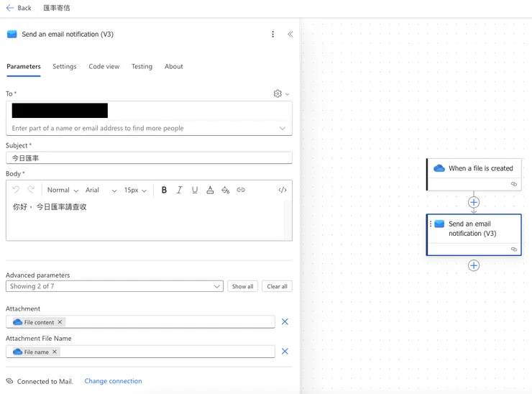
Task: Click the Change connection link
Action: [113, 381]
